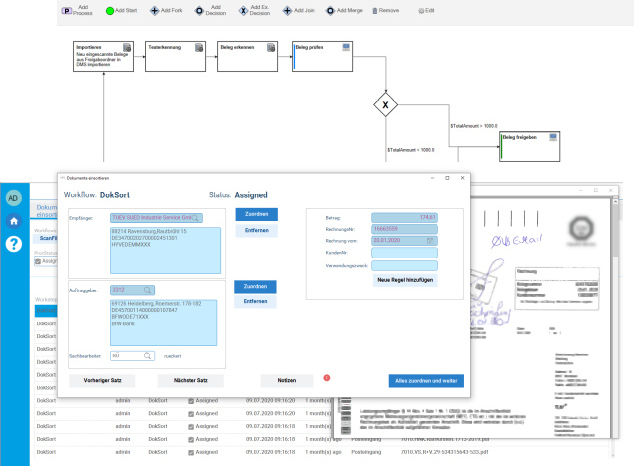Image resolution: width=634 pixels, height=466 pixels.
Task: Click Neue Regel hinzufügen button
Action: (x=405, y=280)
